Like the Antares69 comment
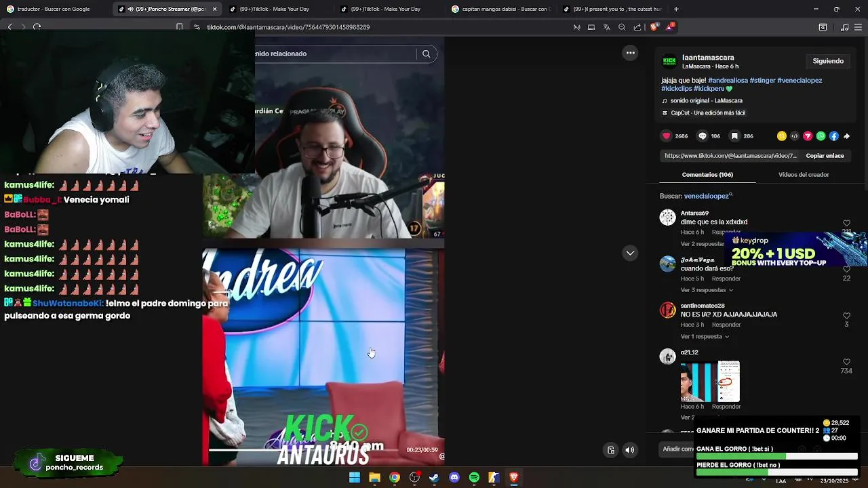The image size is (868, 488). point(846,223)
